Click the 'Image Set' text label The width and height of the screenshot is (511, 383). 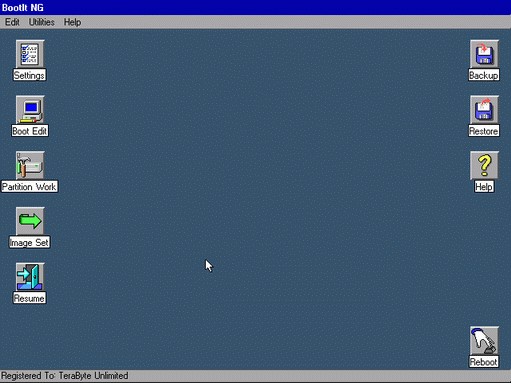point(29,242)
